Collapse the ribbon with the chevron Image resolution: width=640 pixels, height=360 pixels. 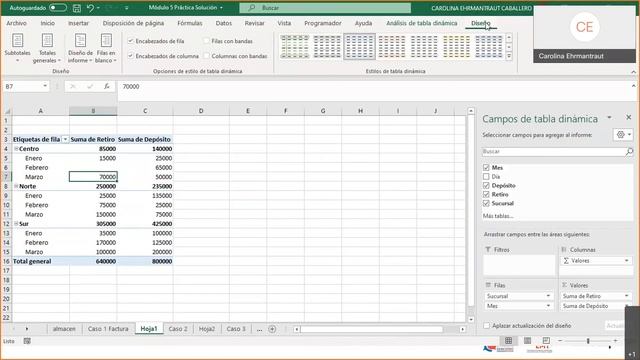(x=633, y=72)
